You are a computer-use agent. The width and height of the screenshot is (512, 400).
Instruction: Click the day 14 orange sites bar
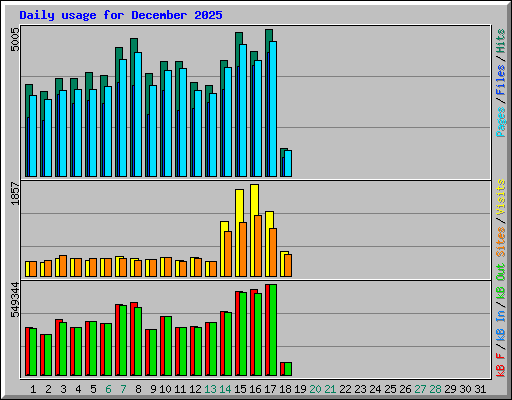point(228,254)
